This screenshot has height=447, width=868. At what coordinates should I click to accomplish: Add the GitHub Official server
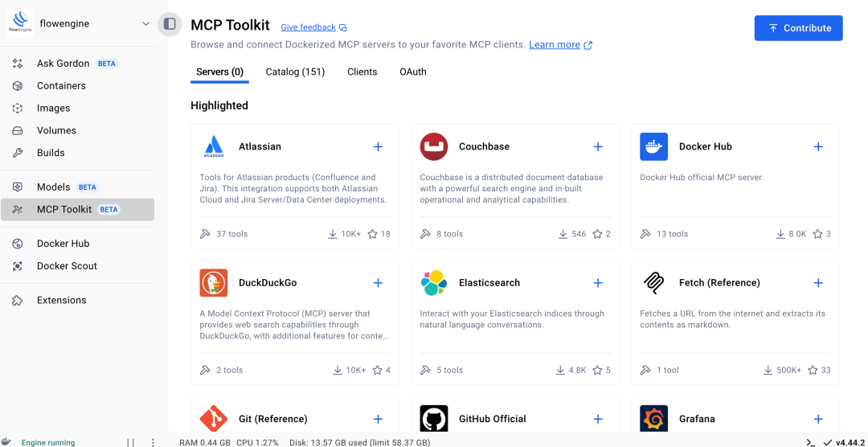click(x=598, y=419)
